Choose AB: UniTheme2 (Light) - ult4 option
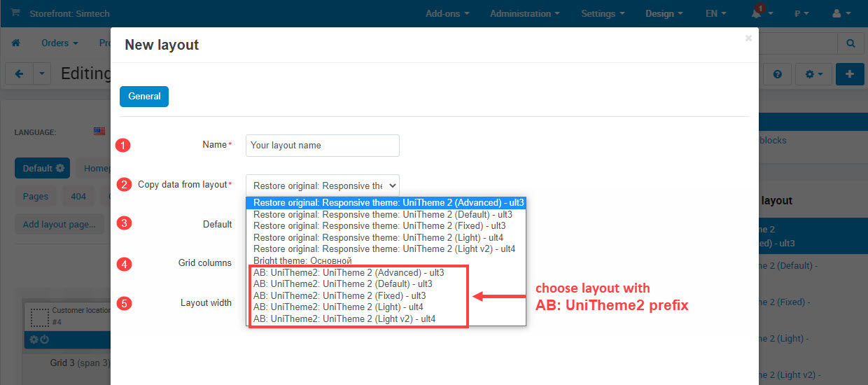 click(386, 307)
